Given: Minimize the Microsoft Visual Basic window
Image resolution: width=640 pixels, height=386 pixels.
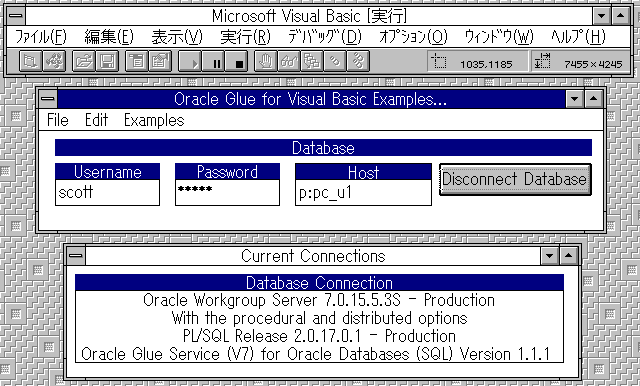Looking at the screenshot, I should 601,16.
